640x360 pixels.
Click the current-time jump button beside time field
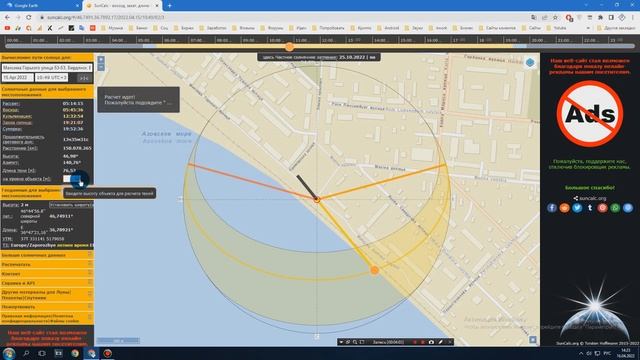pos(84,78)
